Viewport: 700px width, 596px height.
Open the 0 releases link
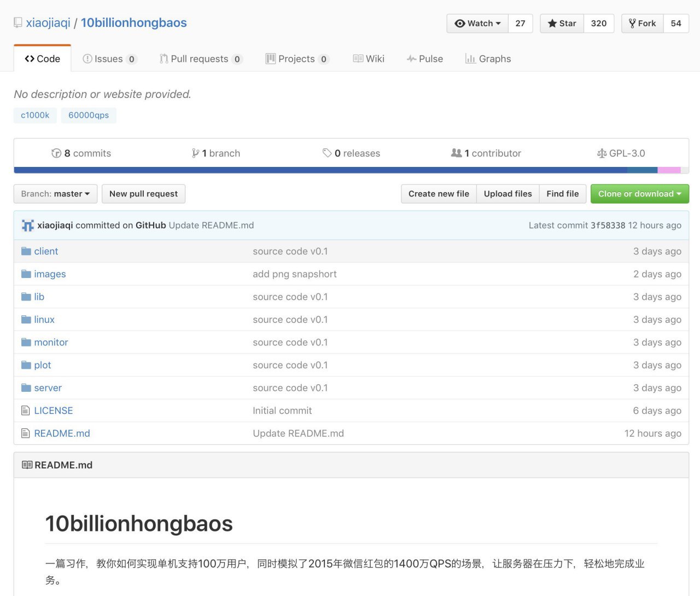(x=351, y=153)
